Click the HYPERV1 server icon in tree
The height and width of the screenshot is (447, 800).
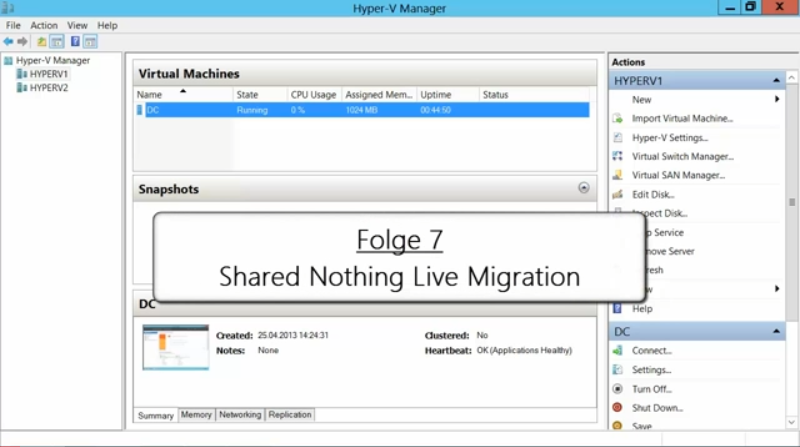point(22,74)
